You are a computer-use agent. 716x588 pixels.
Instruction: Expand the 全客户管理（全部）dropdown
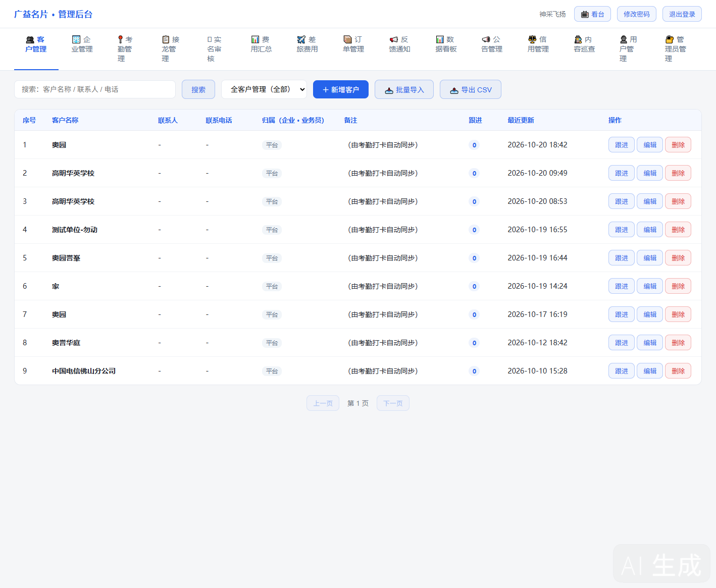(264, 89)
